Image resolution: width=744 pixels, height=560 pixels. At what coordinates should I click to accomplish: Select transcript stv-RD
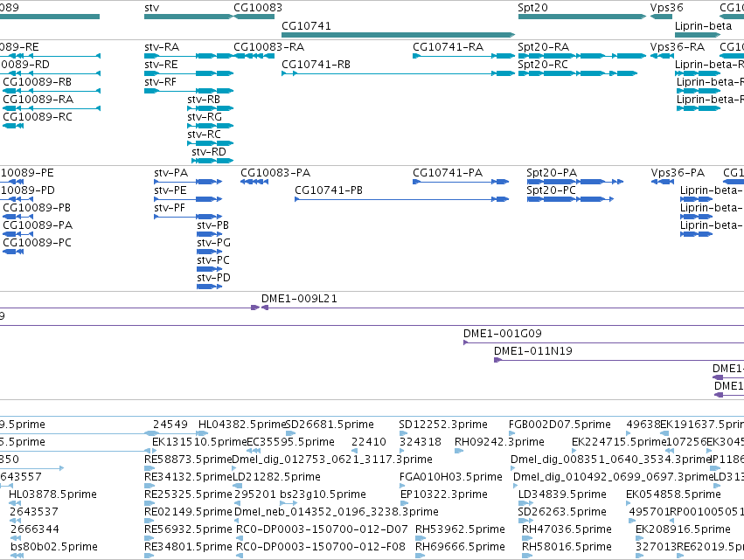click(x=212, y=161)
